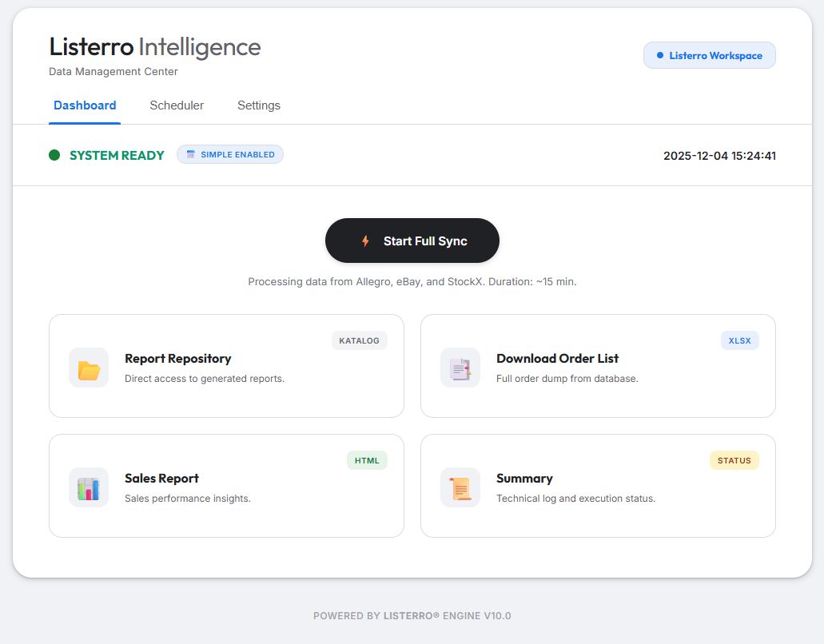Toggle the SIMPLE ENABLED mode badge
This screenshot has height=644, width=824.
point(230,153)
